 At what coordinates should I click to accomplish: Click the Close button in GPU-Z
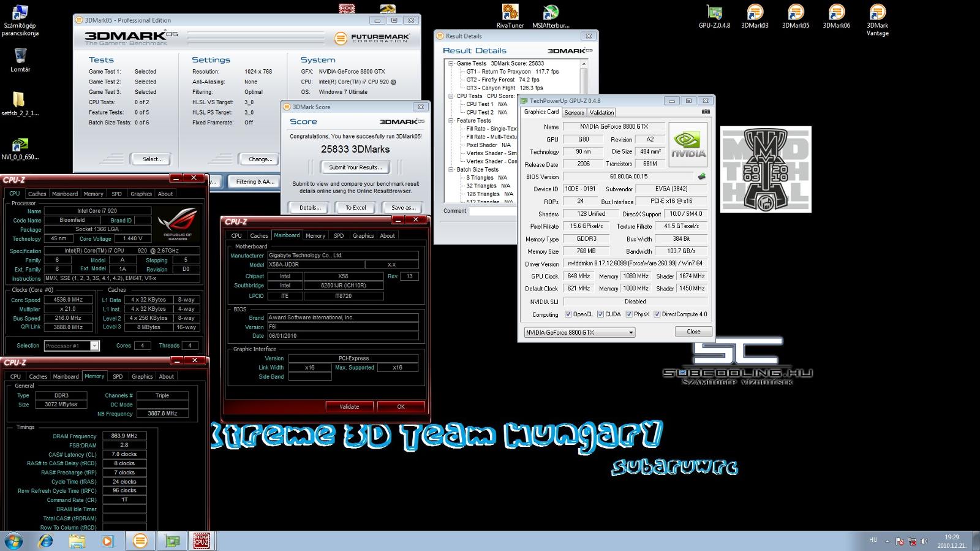(x=693, y=332)
